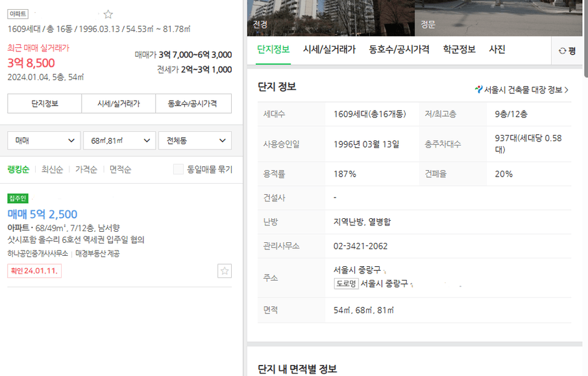This screenshot has width=588, height=376.
Task: Click the 아파트 category badge
Action: coord(18,14)
